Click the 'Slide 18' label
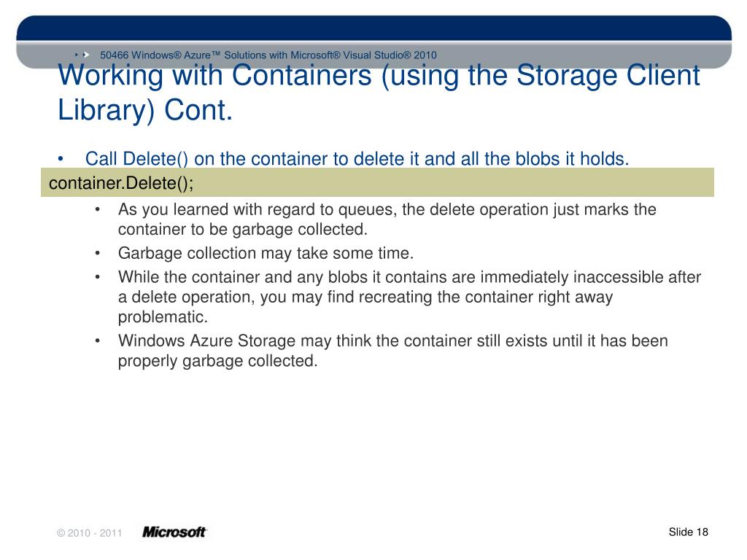Viewport: 747px width, 560px height. coord(688,532)
